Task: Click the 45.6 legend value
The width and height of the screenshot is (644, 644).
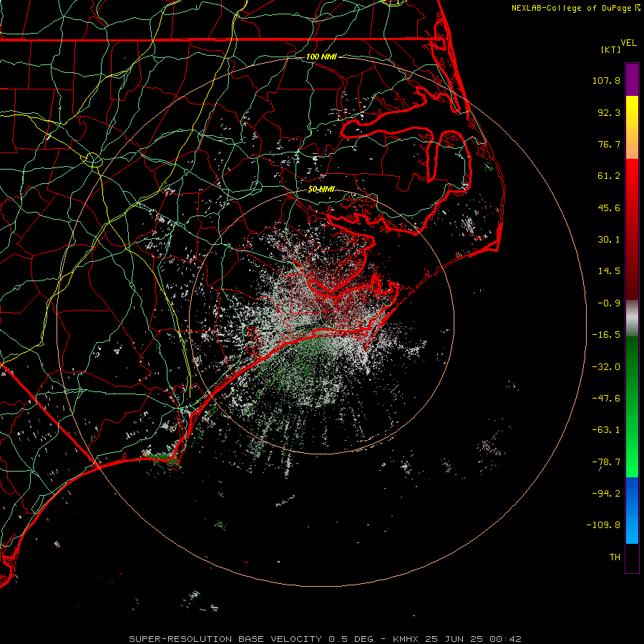Action: (609, 208)
